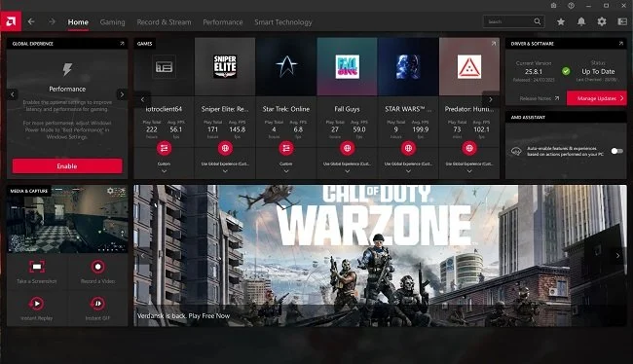Click the Enable button for Performance
This screenshot has height=364, width=633.
tap(67, 165)
